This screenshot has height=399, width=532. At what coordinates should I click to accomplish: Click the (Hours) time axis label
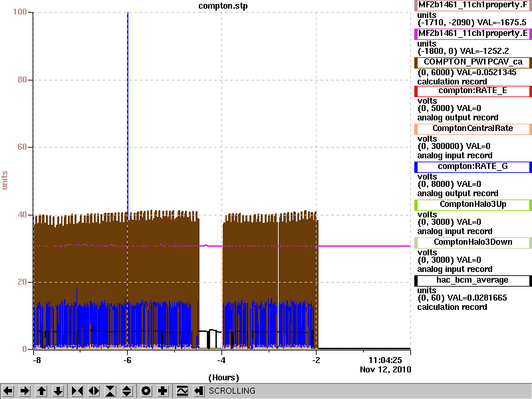(223, 378)
